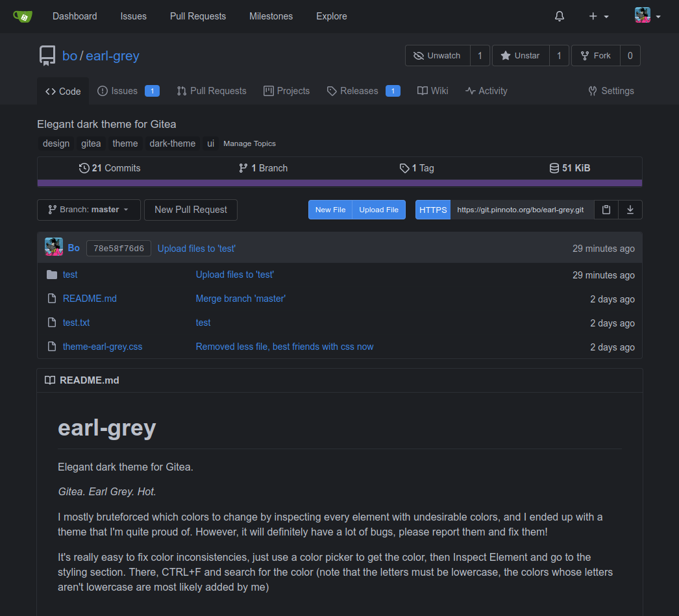Expand the plus create menu
This screenshot has width=679, height=616.
pyautogui.click(x=599, y=16)
